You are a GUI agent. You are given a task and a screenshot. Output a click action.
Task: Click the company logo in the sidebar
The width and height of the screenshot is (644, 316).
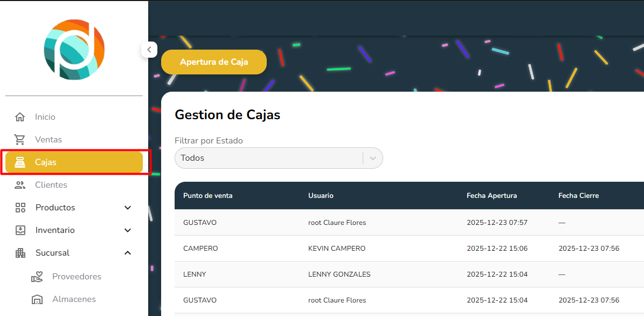74,50
